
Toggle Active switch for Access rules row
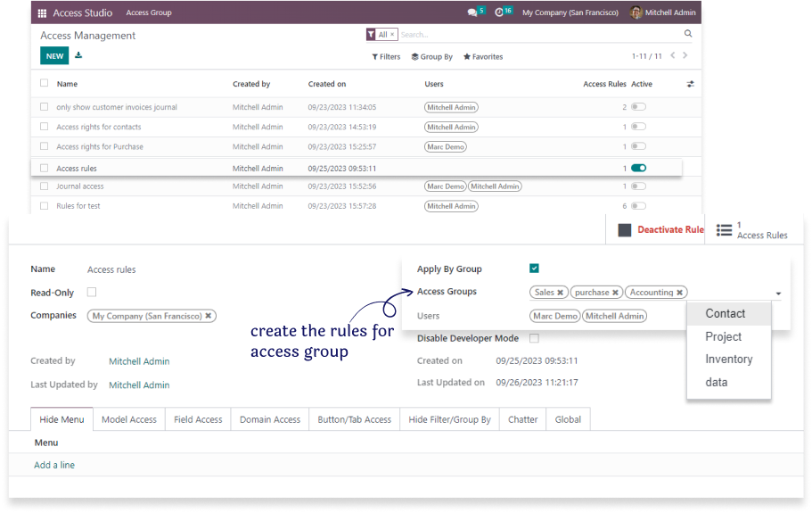coord(638,168)
